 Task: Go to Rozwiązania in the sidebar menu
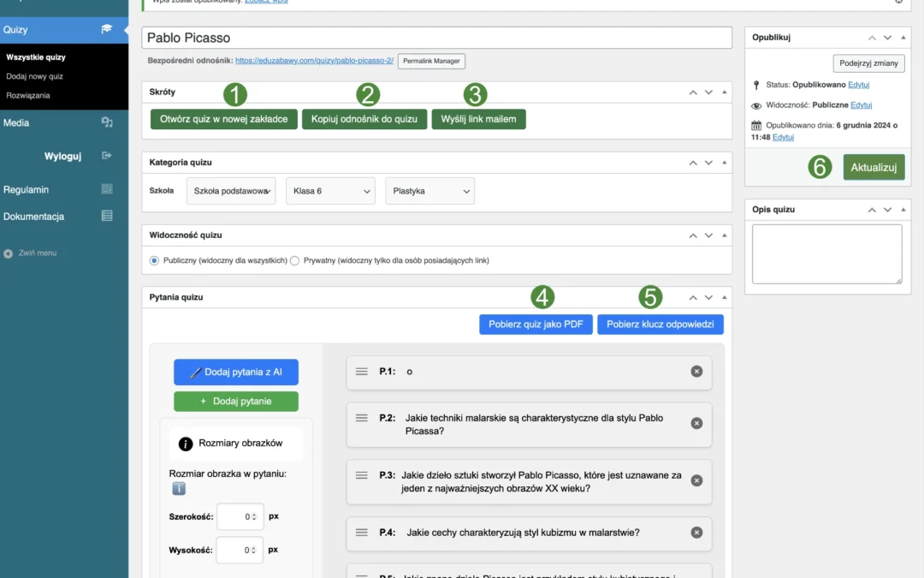coord(28,95)
